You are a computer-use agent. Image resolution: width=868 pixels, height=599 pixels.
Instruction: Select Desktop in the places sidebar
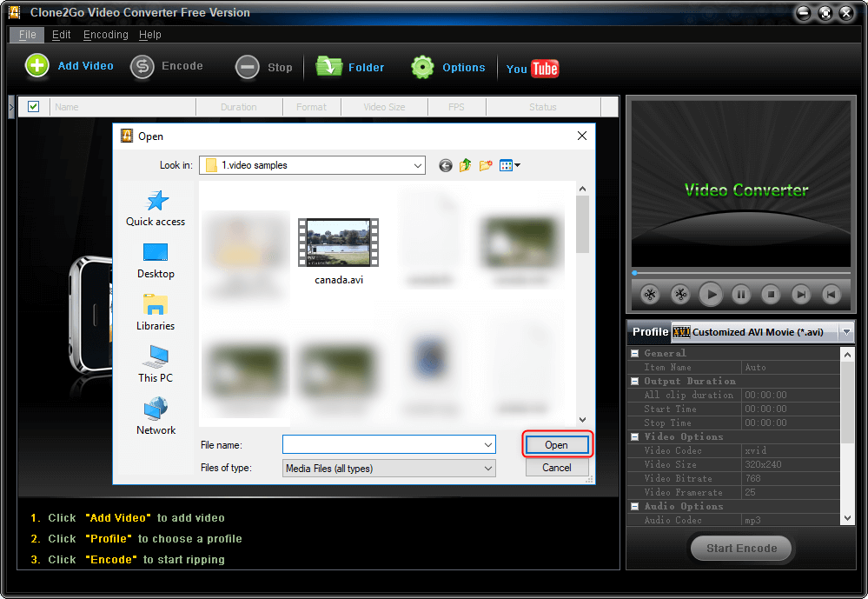pos(156,261)
